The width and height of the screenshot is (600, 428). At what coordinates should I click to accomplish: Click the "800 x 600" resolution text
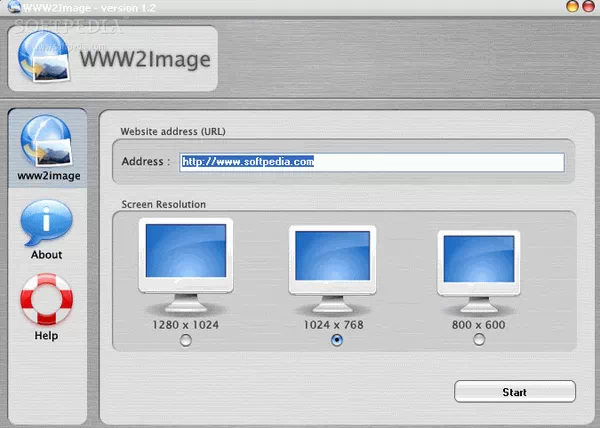[x=479, y=325]
